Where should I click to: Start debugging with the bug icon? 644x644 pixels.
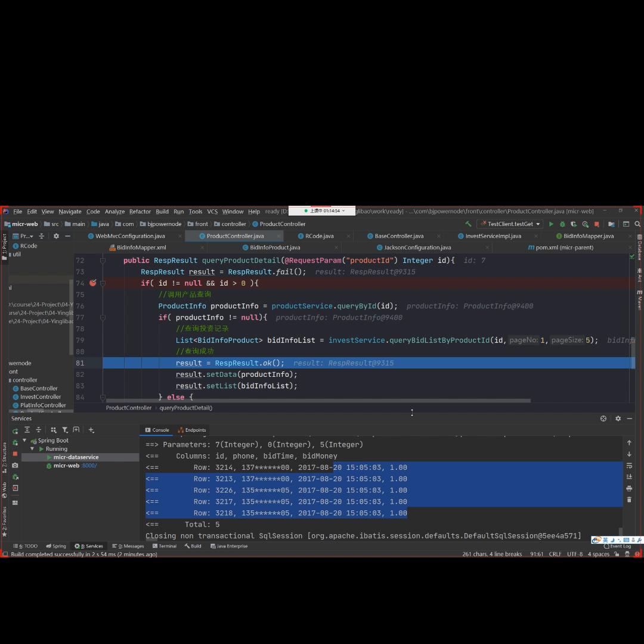click(x=562, y=224)
